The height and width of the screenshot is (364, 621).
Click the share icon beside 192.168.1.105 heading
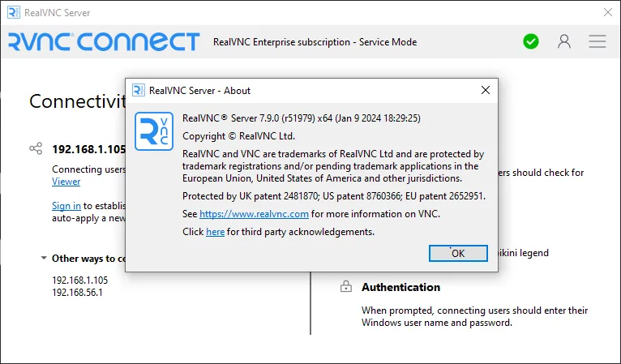point(36,148)
